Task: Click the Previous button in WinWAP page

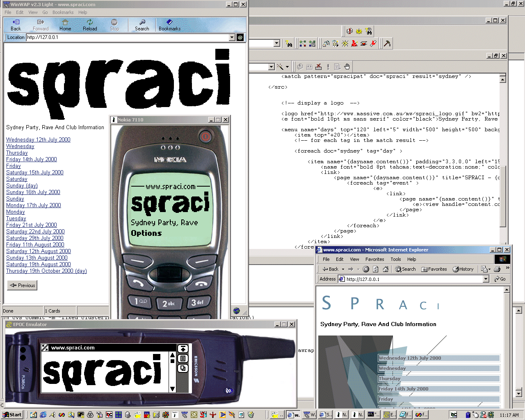Action: click(23, 285)
